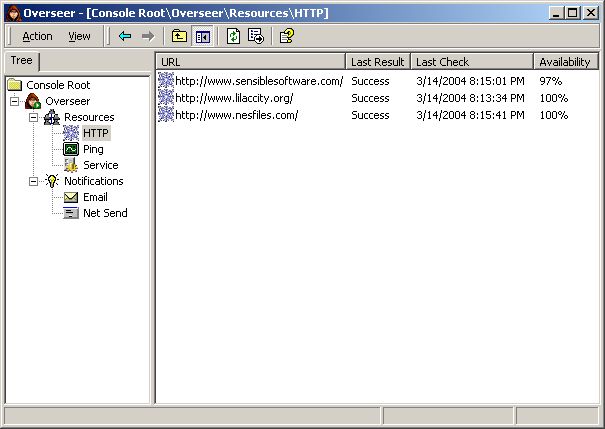Image resolution: width=605 pixels, height=429 pixels.
Task: Click the icon beside lilaccity.org URL
Action: [166, 98]
